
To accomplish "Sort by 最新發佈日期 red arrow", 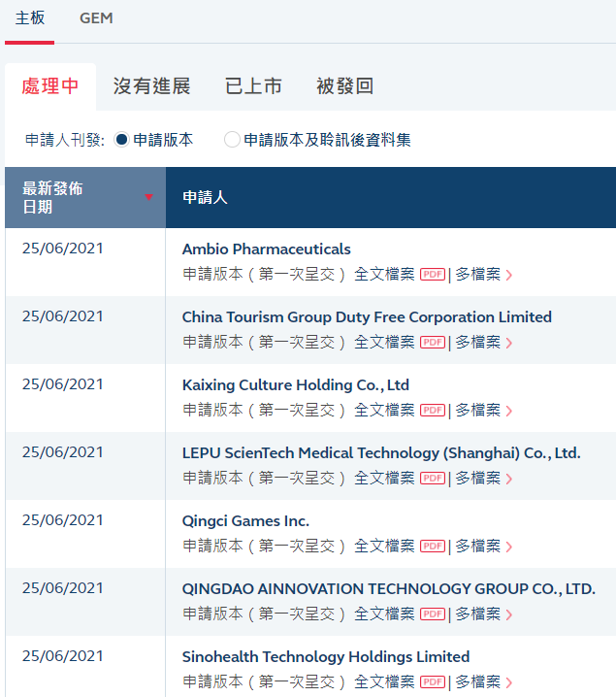I will (148, 197).
